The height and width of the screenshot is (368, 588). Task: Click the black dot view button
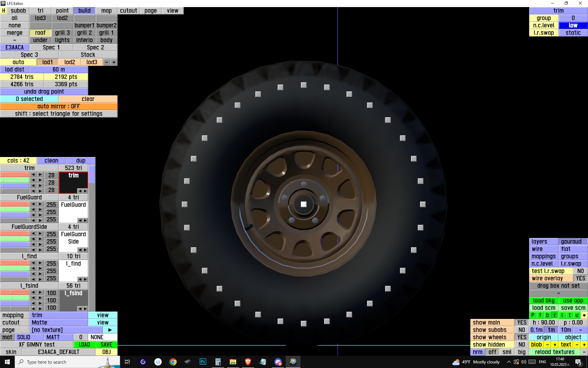pos(584,315)
